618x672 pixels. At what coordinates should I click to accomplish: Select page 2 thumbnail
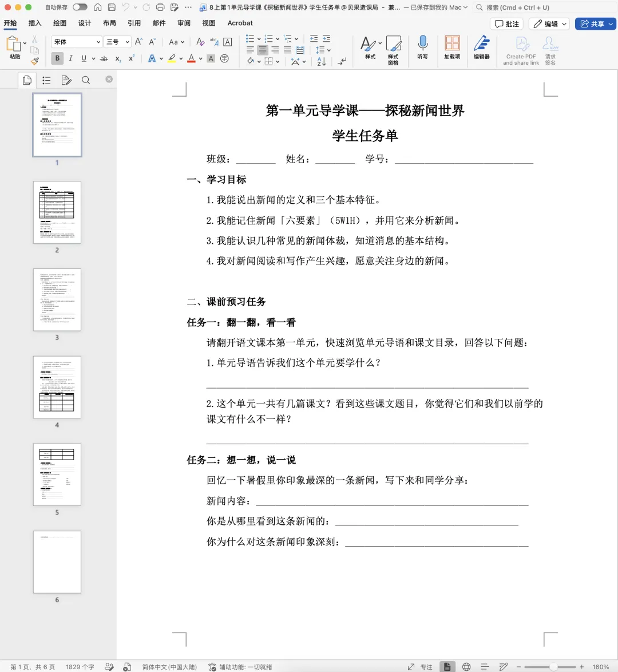57,212
